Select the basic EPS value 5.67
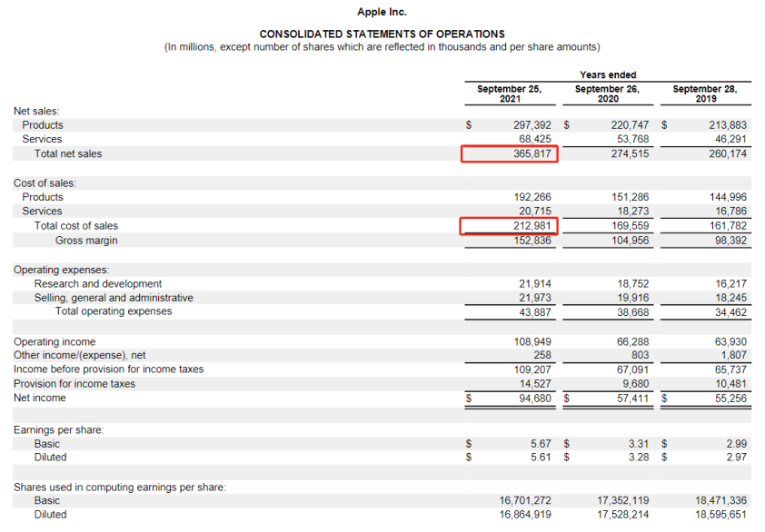Viewport: 765px width, 532px height. click(x=541, y=444)
